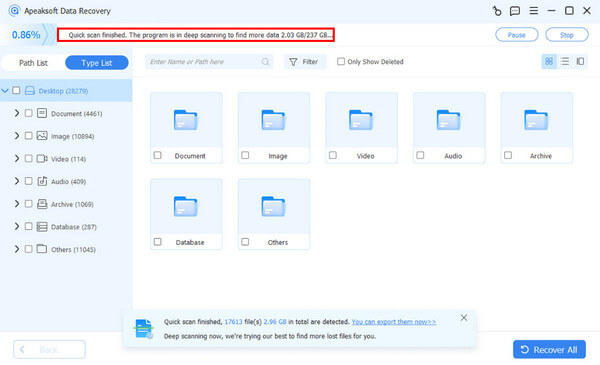Viewport: 600px width, 365px height.
Task: Switch to content preview view
Action: 580,61
